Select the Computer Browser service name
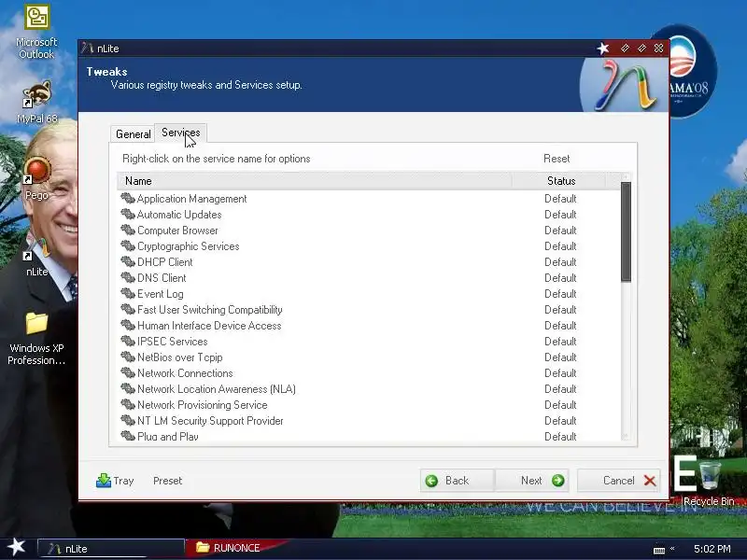This screenshot has height=560, width=747. [177, 231]
